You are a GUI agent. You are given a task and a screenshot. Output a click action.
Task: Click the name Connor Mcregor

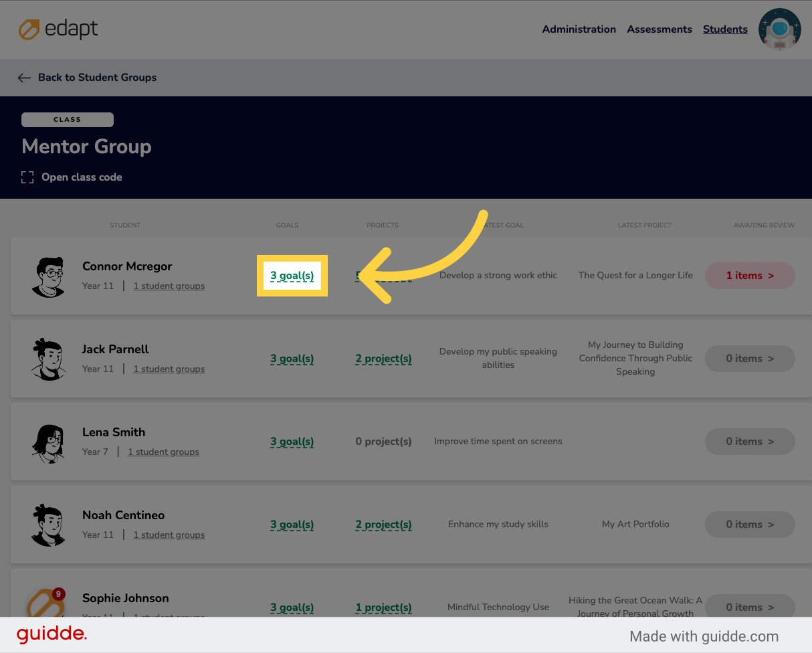[x=127, y=266]
